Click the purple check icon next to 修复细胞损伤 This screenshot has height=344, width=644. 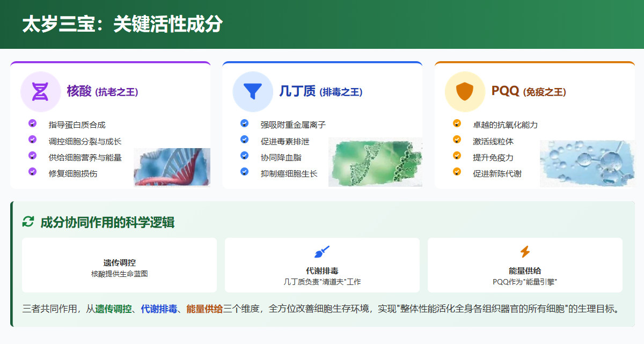[32, 172]
